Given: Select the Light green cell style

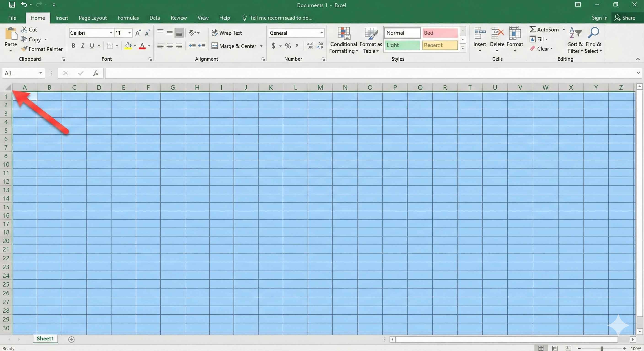Looking at the screenshot, I should (402, 45).
